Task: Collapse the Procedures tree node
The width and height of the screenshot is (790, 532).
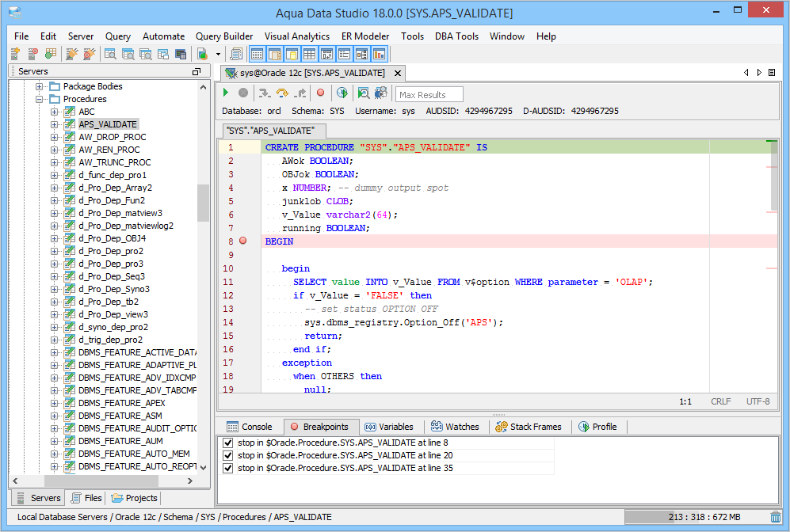Action: [x=40, y=100]
